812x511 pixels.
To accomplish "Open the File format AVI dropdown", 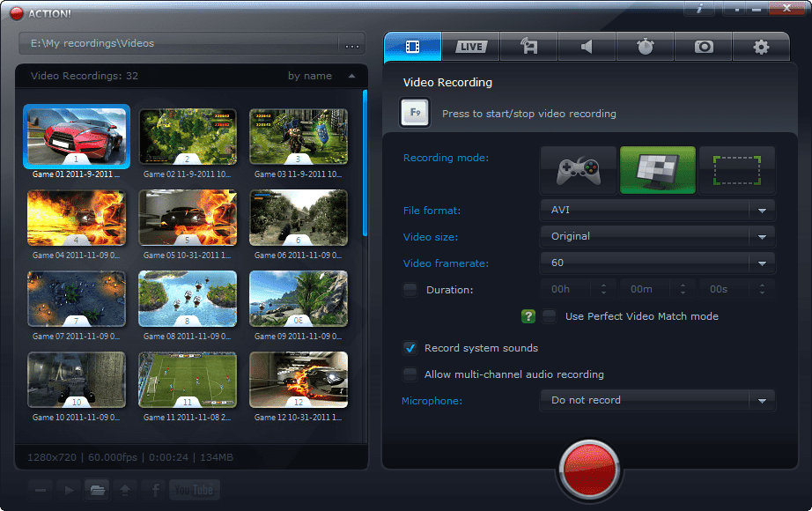I will pyautogui.click(x=658, y=210).
